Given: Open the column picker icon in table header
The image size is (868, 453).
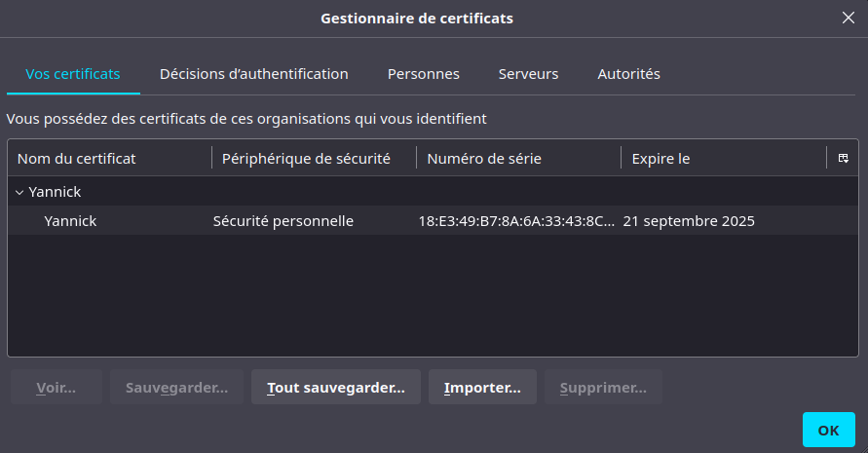Looking at the screenshot, I should tap(843, 158).
